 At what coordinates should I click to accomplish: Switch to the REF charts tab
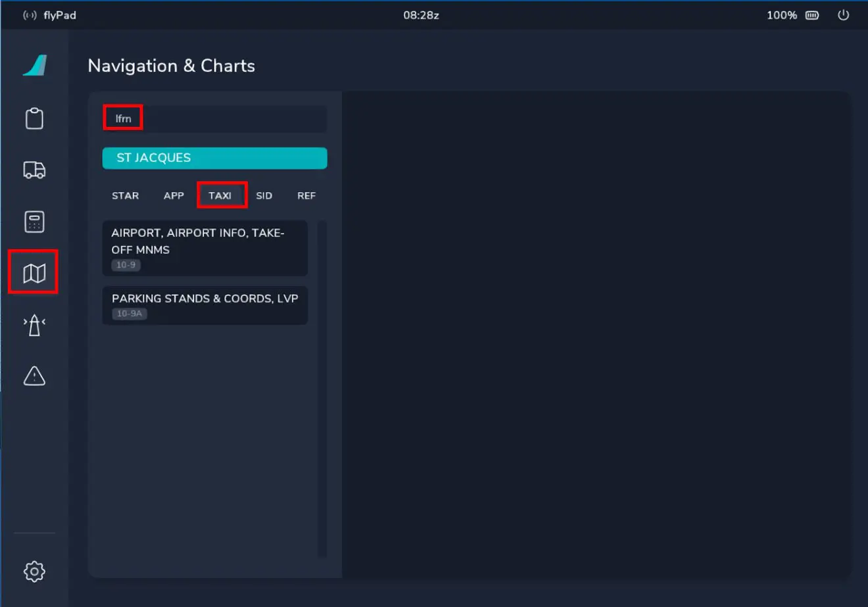tap(306, 195)
